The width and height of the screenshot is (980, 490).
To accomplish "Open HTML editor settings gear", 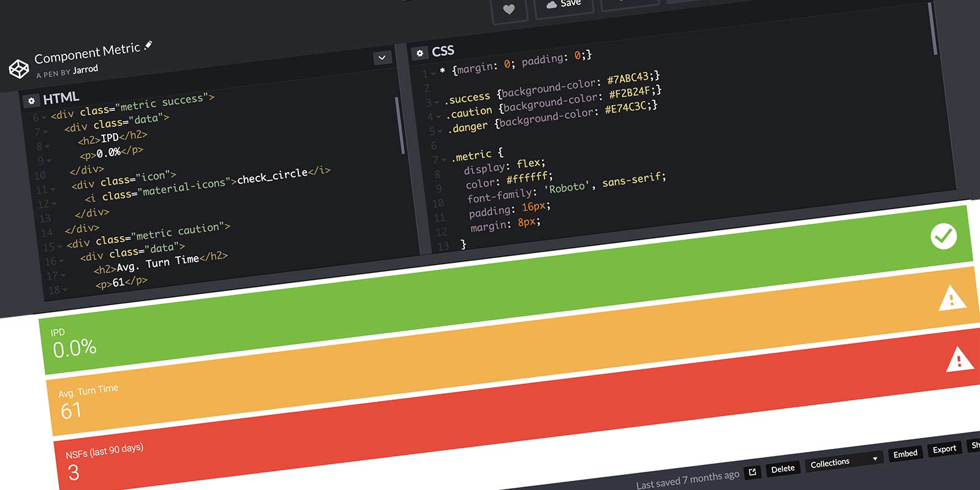I will tap(31, 101).
